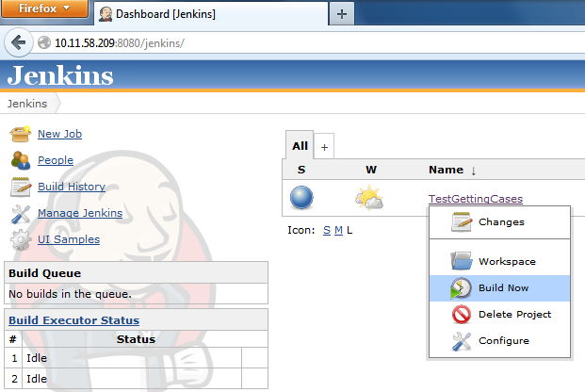Click the Manage Jenkins tools icon
Image resolution: width=585 pixels, height=392 pixels.
pyautogui.click(x=21, y=214)
